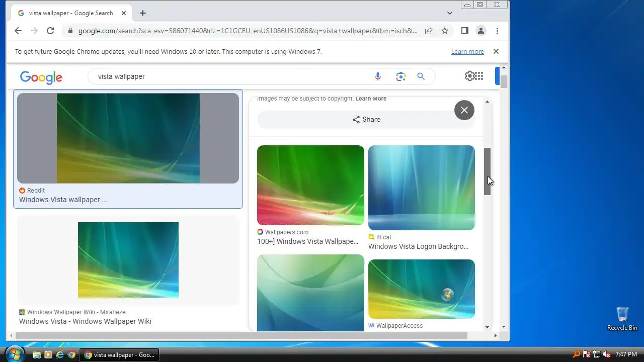Open the network status tray icon
This screenshot has height=362, width=644.
[596, 354]
